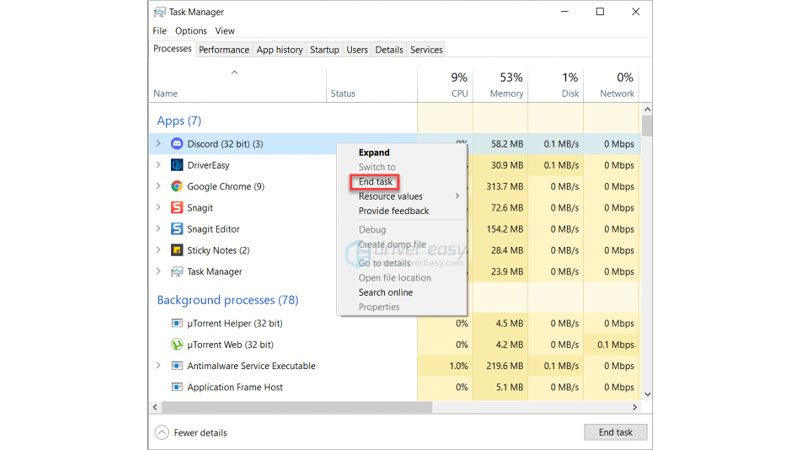This screenshot has height=450, width=800.
Task: Switch to the Performance tab
Action: click(224, 49)
